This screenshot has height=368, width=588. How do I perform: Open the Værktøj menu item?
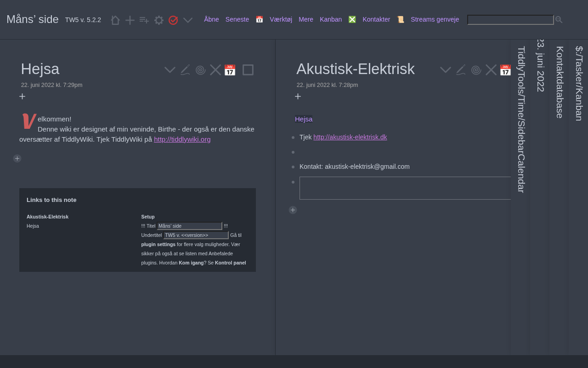pyautogui.click(x=281, y=19)
